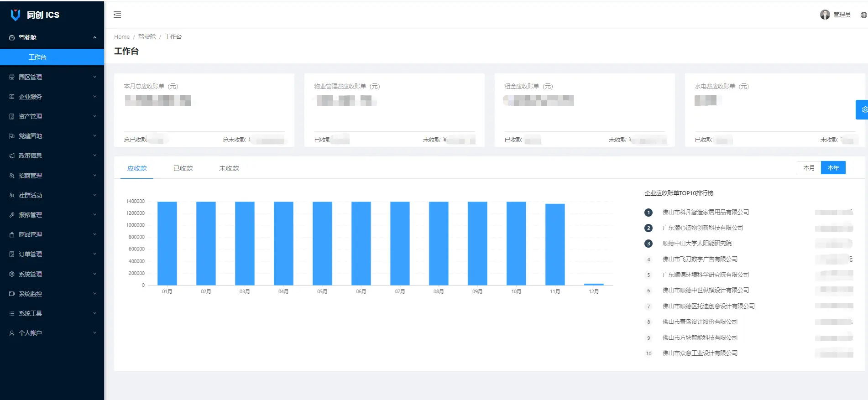Select 佛山市飞刀数字广告有限公司 in ranking
Viewport: 868px width, 400px height.
[700, 259]
